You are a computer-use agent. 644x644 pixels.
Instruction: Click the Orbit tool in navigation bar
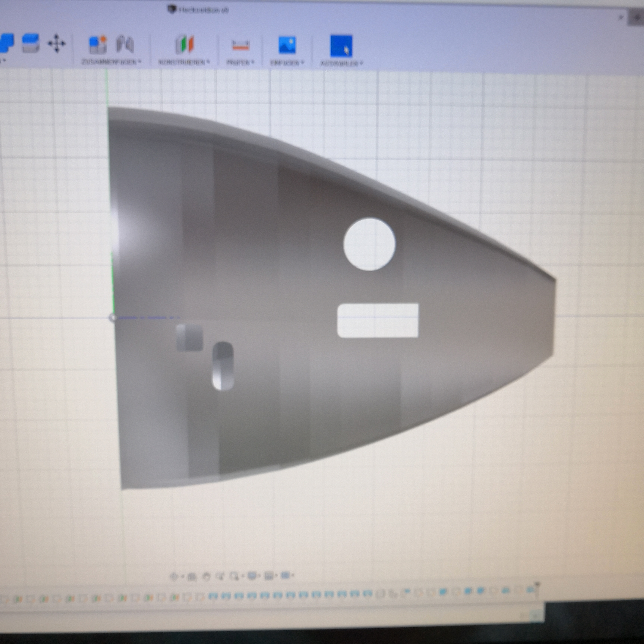click(174, 576)
